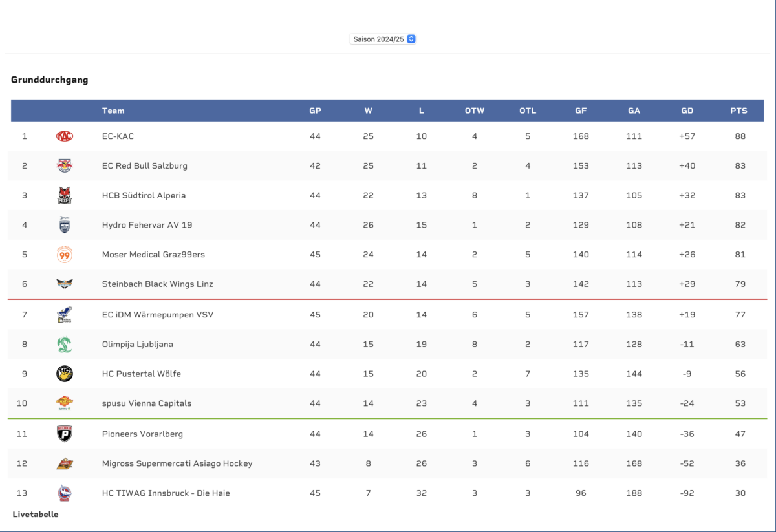Click rank number 10 in the table

[22, 403]
